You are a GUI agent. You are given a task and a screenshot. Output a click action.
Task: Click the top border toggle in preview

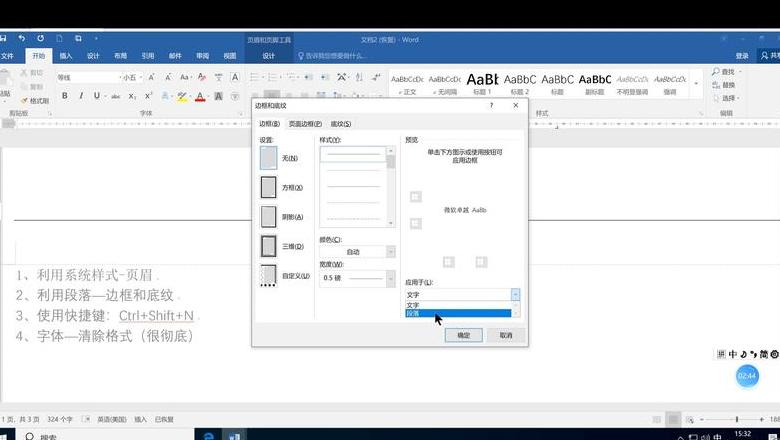416,197
